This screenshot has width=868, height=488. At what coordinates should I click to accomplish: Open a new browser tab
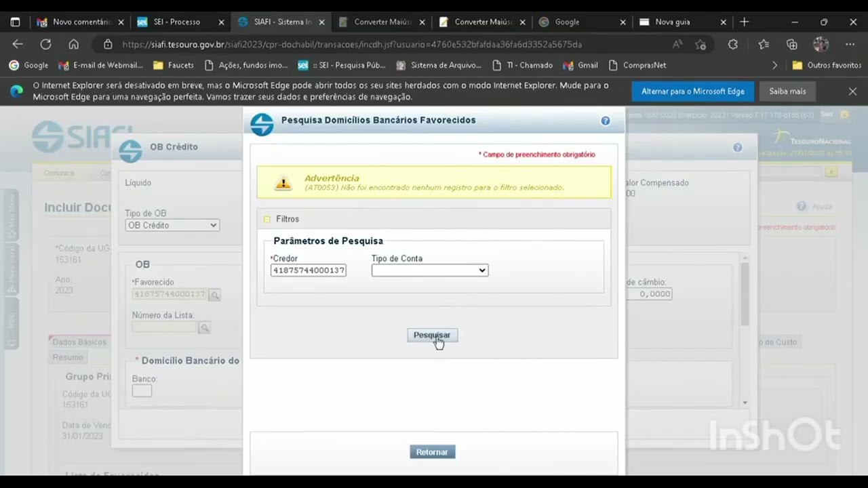[x=744, y=22]
